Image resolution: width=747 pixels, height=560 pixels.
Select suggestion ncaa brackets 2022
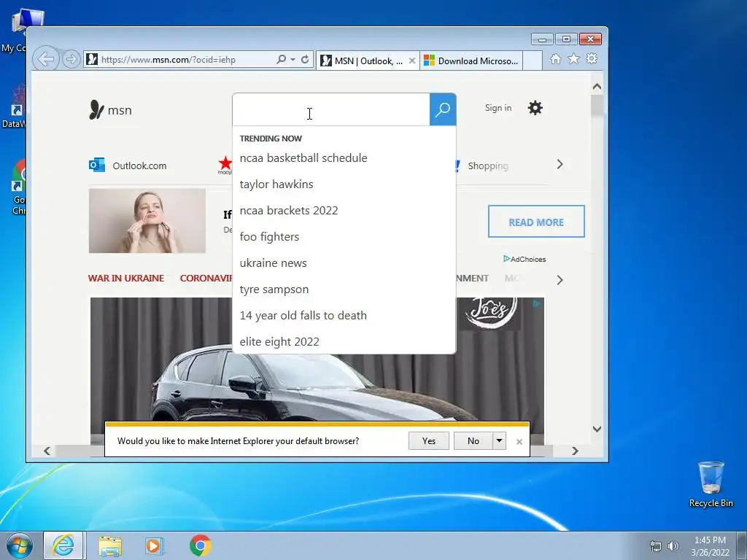pyautogui.click(x=289, y=211)
